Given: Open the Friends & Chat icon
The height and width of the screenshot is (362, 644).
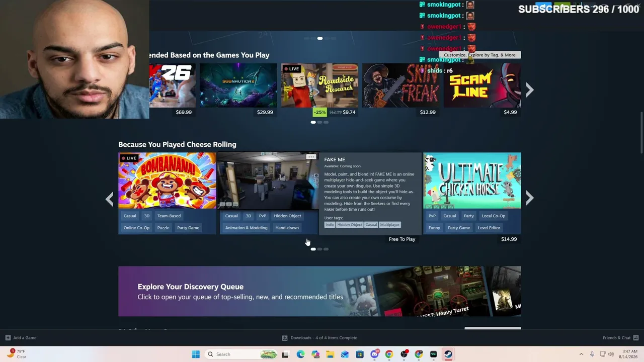Looking at the screenshot, I should (x=636, y=338).
